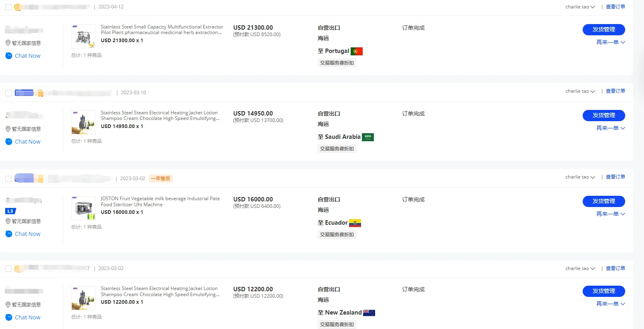
Task: Open Chat Now for the USD 16000.00 order
Action: point(28,234)
